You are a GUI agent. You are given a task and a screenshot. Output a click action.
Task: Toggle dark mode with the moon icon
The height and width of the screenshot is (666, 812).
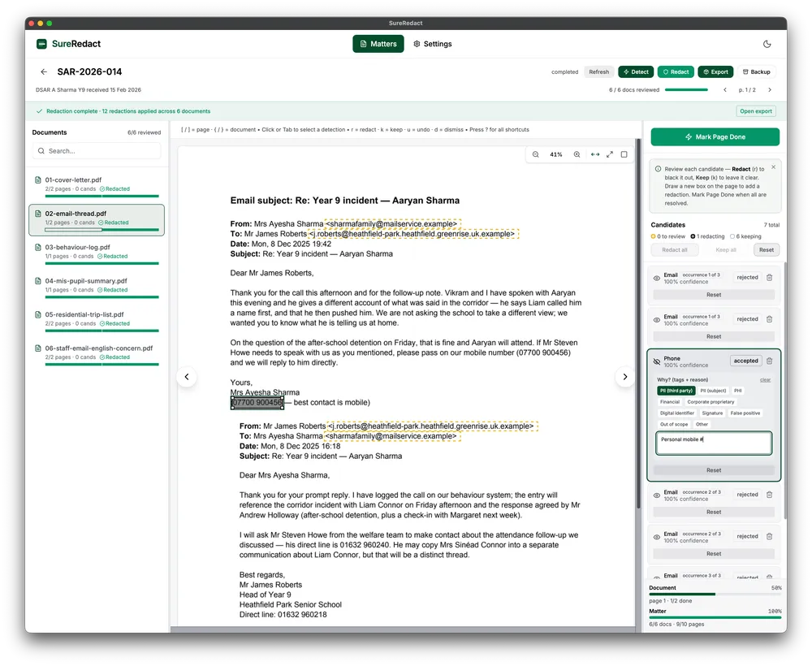(767, 44)
